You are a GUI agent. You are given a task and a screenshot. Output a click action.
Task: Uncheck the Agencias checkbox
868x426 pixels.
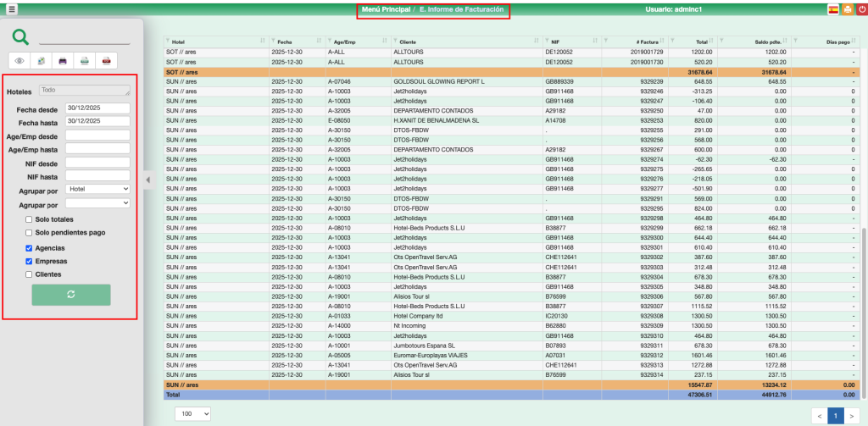click(x=30, y=248)
